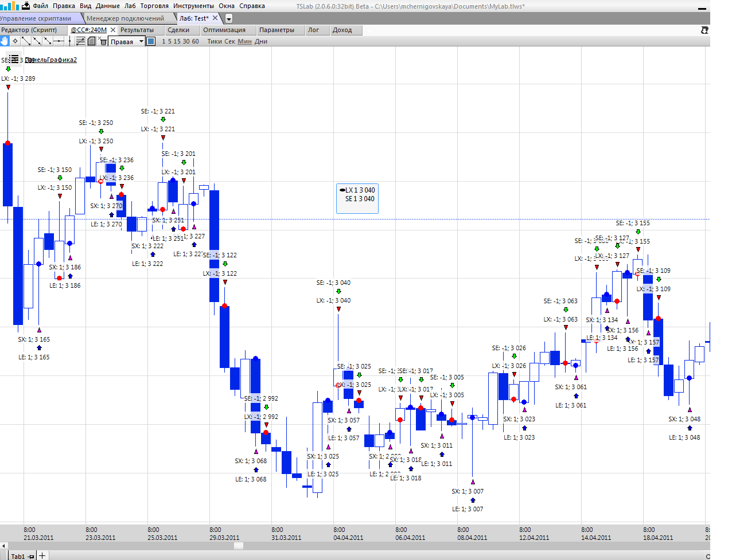Viewport: 732px width, 560px height.
Task: Open the Лаб menu
Action: pyautogui.click(x=130, y=6)
